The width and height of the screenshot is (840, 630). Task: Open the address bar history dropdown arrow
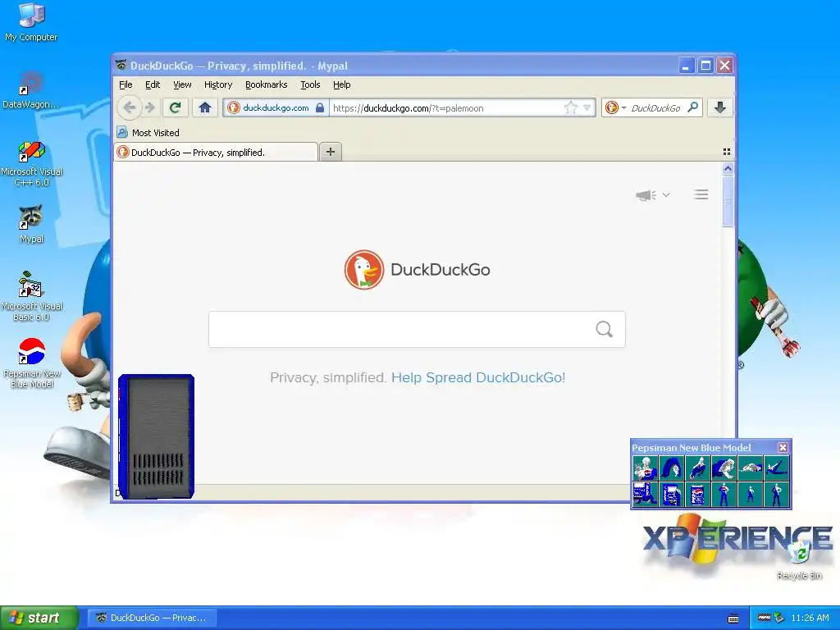[x=587, y=107]
